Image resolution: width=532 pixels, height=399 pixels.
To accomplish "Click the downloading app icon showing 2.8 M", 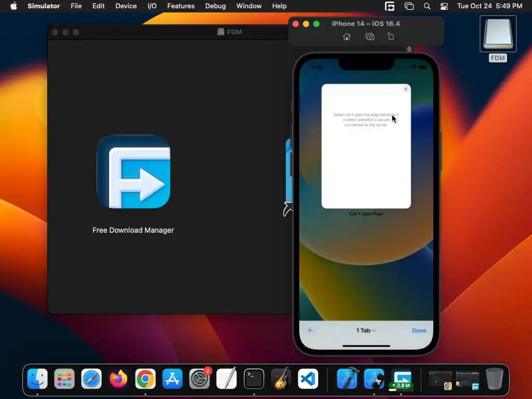I will 401,379.
